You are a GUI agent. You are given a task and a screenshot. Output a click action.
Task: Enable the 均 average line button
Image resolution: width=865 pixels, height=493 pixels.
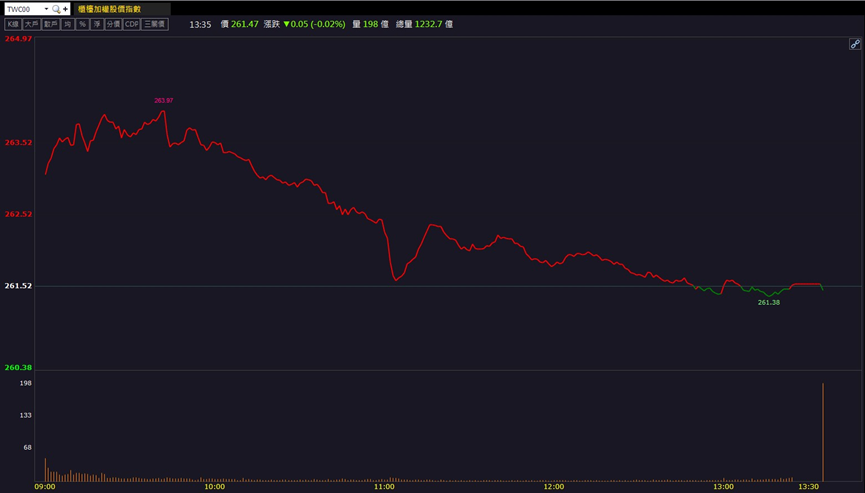click(x=67, y=24)
